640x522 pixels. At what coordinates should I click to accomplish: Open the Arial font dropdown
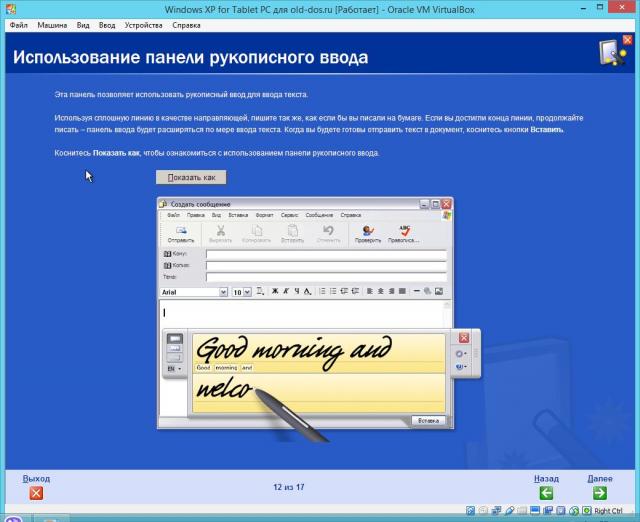point(223,292)
